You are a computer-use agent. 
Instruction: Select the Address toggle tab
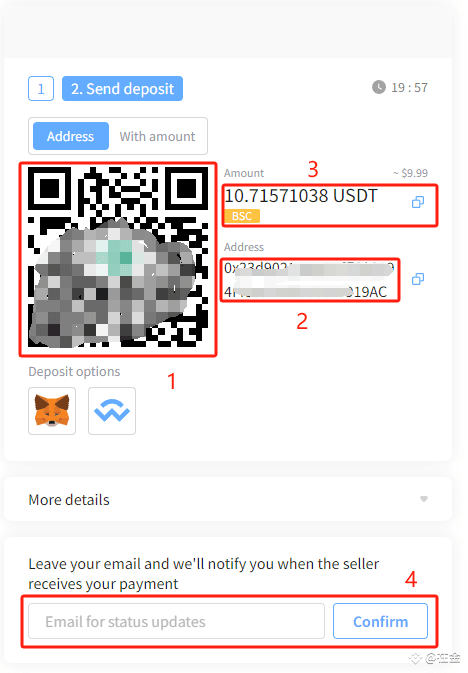tap(70, 136)
